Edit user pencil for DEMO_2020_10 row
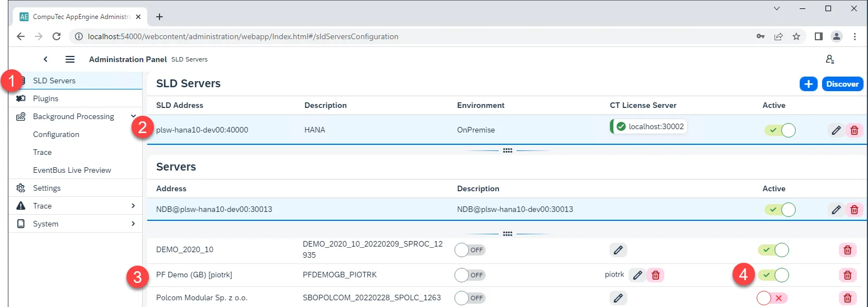The width and height of the screenshot is (868, 307). tap(618, 250)
